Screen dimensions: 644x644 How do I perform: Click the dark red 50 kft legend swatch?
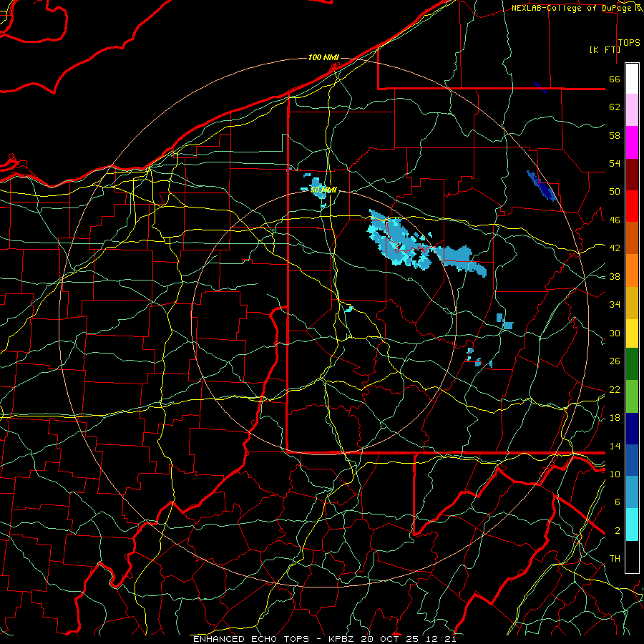(x=632, y=175)
